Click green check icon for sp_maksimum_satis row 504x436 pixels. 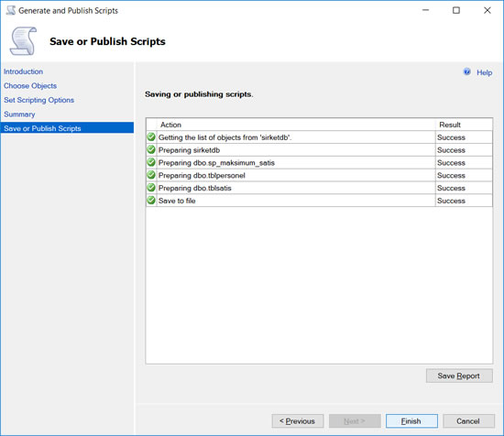point(151,162)
